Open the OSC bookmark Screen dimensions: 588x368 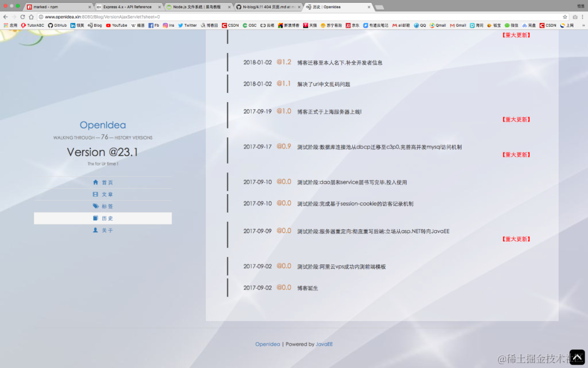tap(249, 26)
